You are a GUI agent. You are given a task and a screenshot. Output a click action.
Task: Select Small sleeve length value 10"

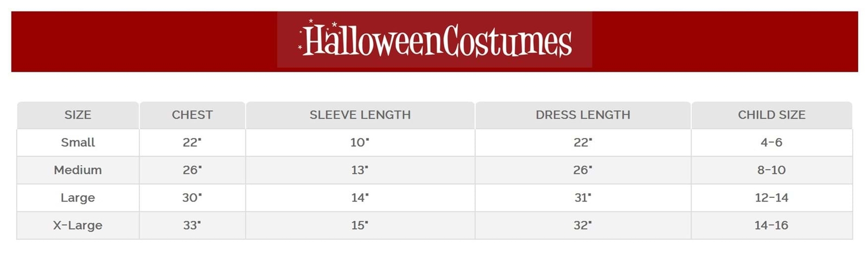click(360, 142)
